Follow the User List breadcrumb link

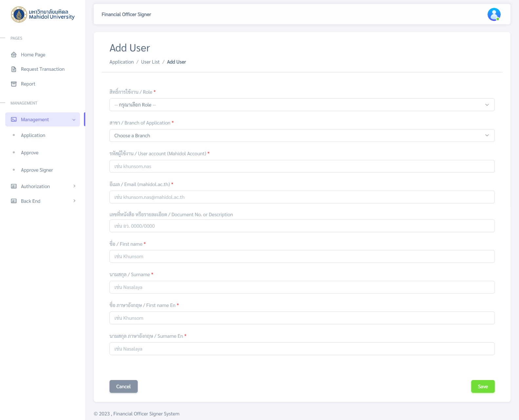tap(150, 62)
